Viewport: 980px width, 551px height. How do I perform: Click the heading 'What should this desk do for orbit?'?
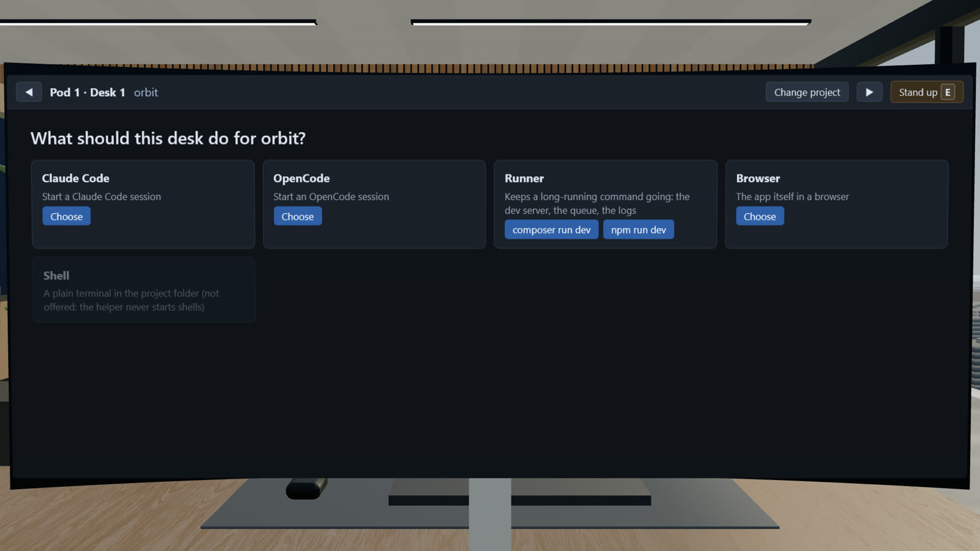[168, 138]
